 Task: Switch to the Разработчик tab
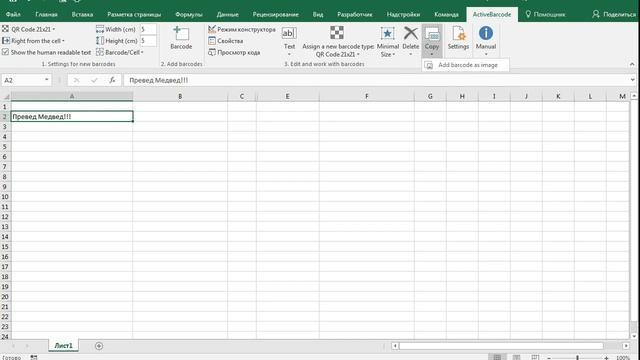pos(354,14)
